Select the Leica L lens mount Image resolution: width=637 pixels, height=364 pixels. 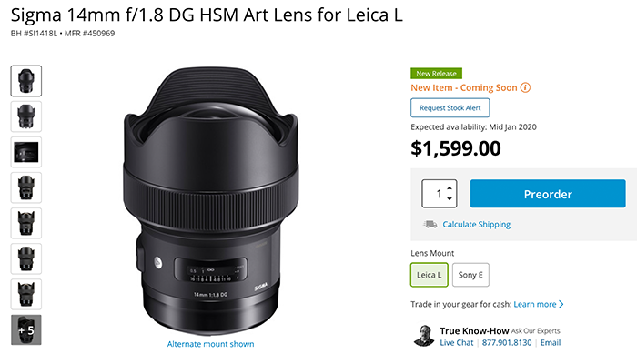430,274
